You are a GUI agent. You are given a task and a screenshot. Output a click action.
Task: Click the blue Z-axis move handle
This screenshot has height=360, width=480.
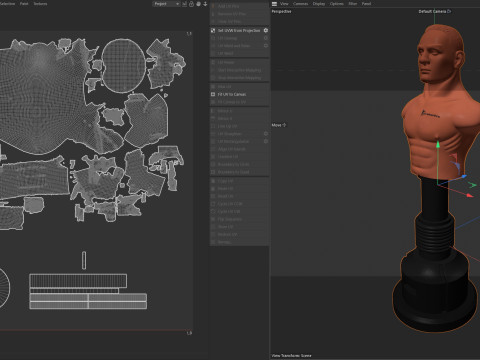463,176
